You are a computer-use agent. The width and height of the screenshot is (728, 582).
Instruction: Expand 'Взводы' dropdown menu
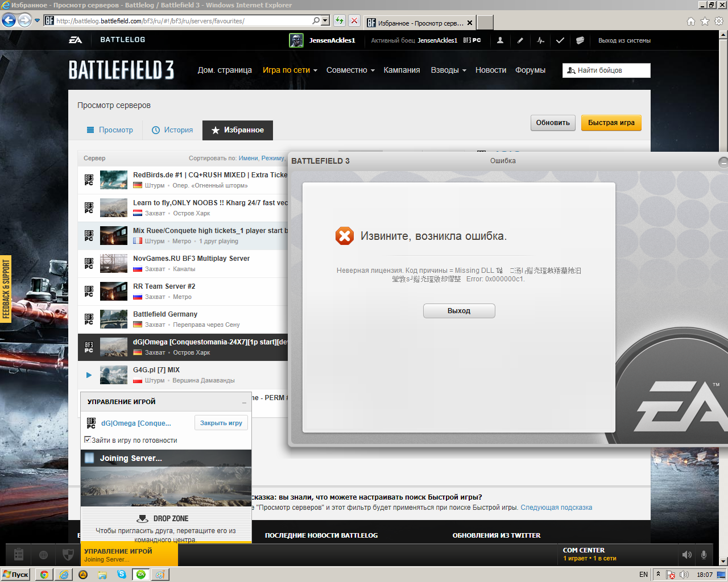(448, 70)
